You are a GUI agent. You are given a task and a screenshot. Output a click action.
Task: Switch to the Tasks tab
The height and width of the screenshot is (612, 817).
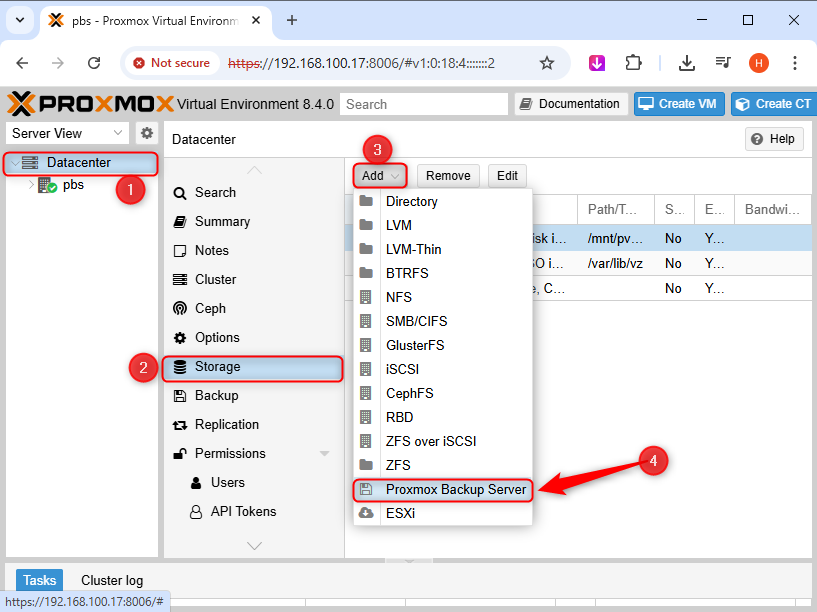(x=40, y=580)
